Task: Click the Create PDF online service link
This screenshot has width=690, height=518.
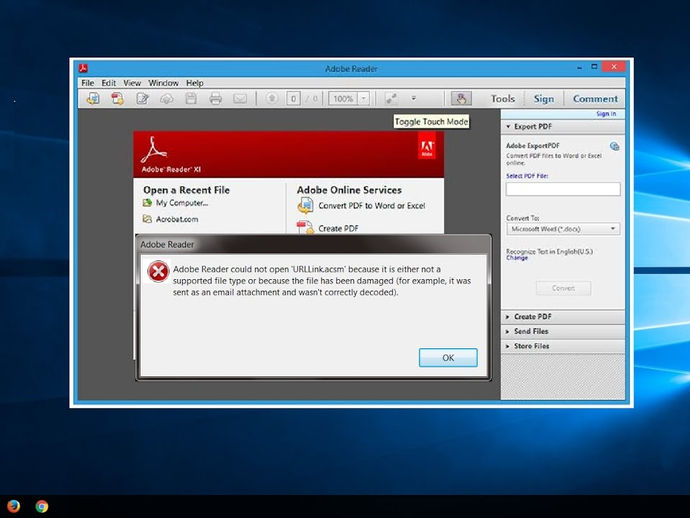Action: (x=338, y=228)
